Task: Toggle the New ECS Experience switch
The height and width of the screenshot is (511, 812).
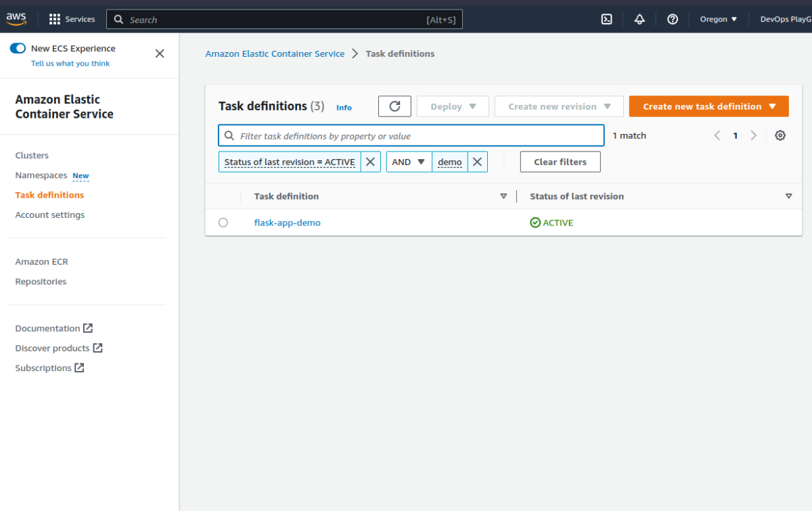Action: 18,49
